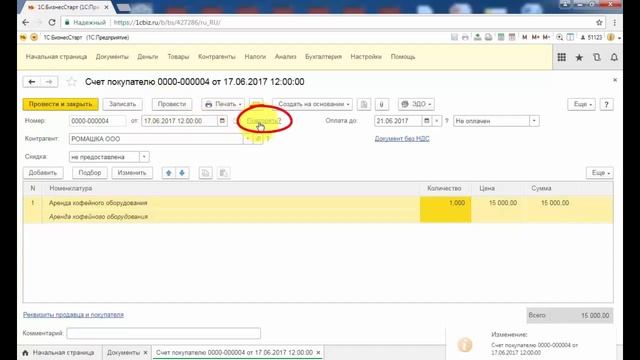The image size is (640, 360).
Task: Click the paste rows icon in the table toolbar
Action: click(223, 173)
